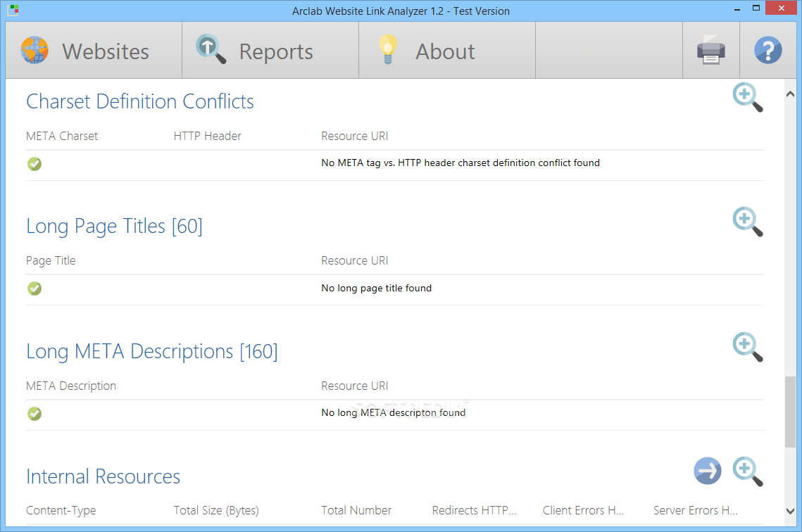Click the Total Size (Bytes) column header

216,510
